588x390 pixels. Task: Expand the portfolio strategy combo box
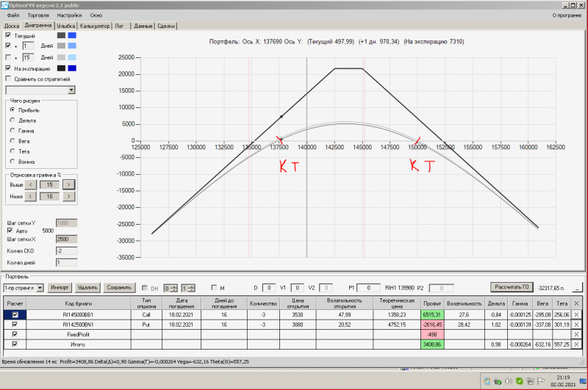point(40,288)
